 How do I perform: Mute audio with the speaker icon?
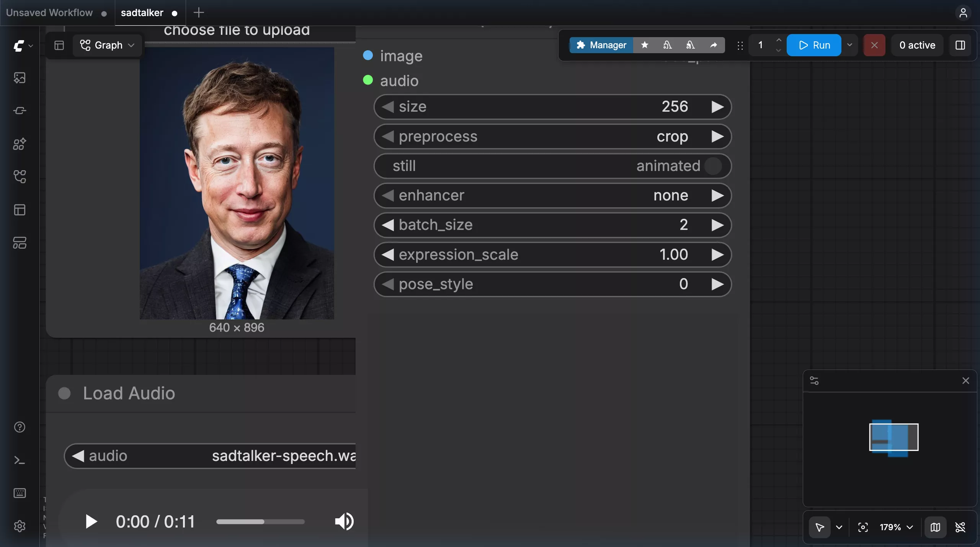[x=345, y=521]
